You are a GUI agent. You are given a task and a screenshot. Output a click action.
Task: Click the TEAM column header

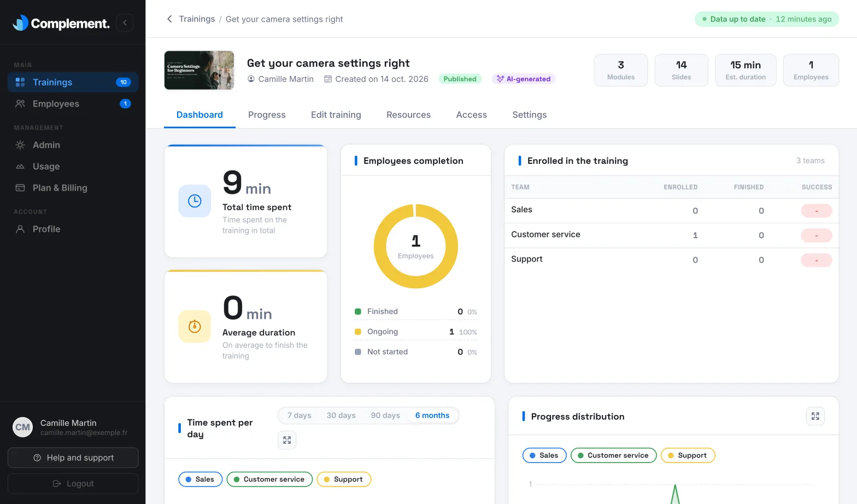[520, 187]
